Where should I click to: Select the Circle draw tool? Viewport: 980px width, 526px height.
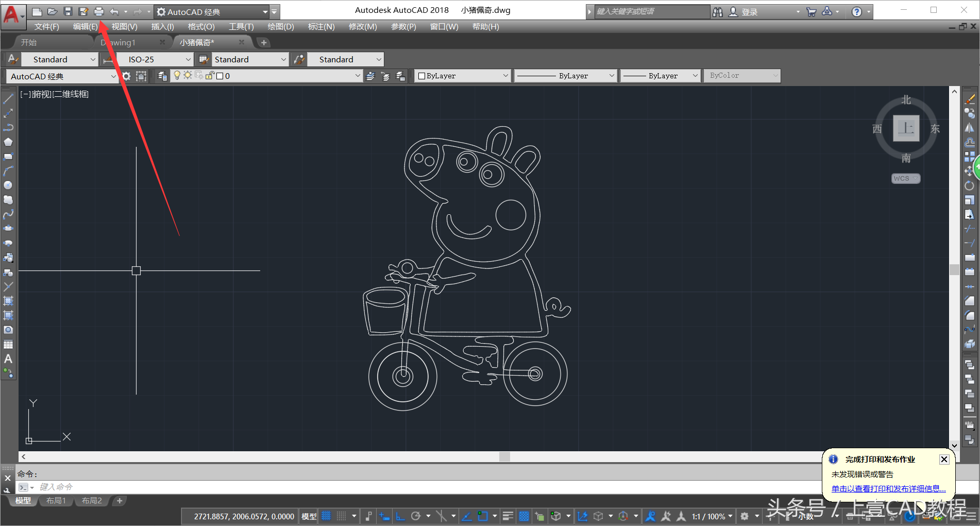point(8,185)
